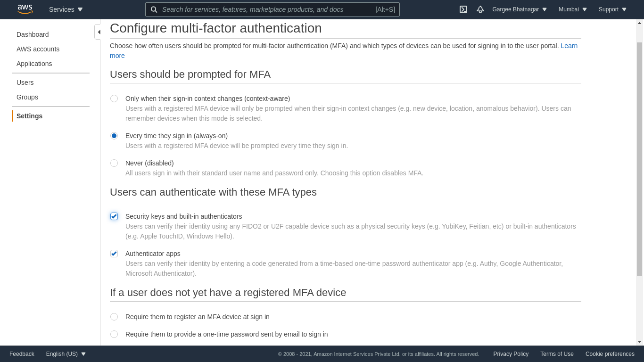
Task: Open the CloudShell terminal icon
Action: tap(463, 9)
